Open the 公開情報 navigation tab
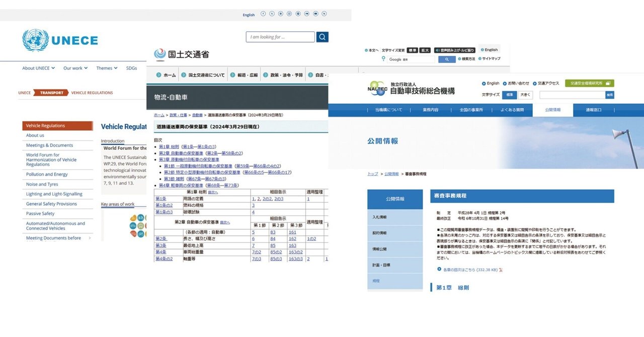The height and width of the screenshot is (337, 644). point(553,110)
